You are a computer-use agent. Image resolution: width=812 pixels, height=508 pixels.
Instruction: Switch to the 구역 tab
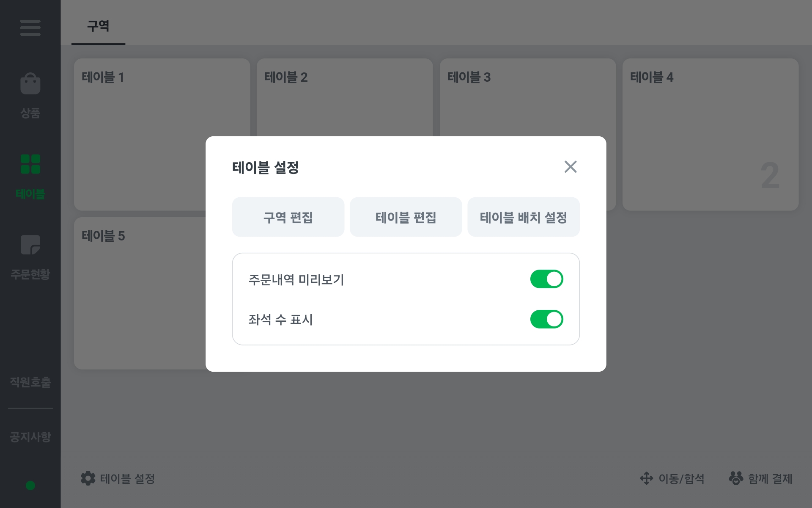(98, 26)
